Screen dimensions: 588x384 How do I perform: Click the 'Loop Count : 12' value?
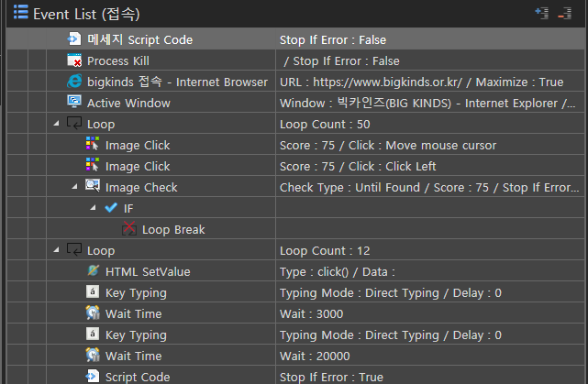point(325,250)
